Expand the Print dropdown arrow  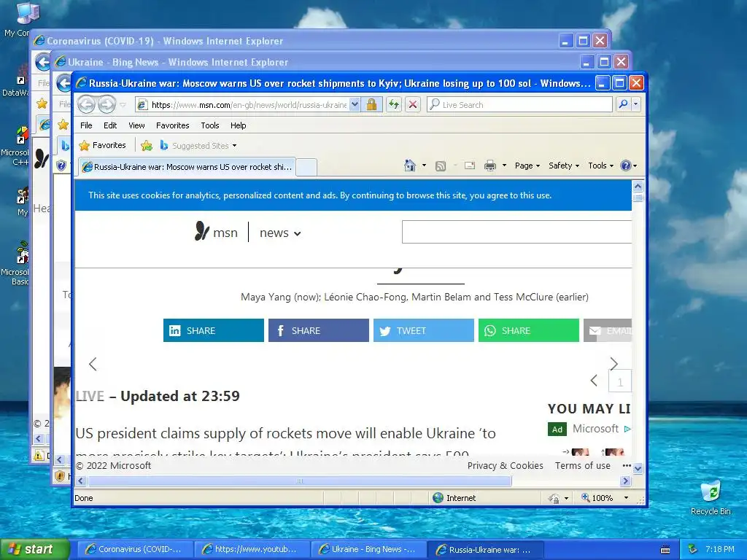(504, 166)
